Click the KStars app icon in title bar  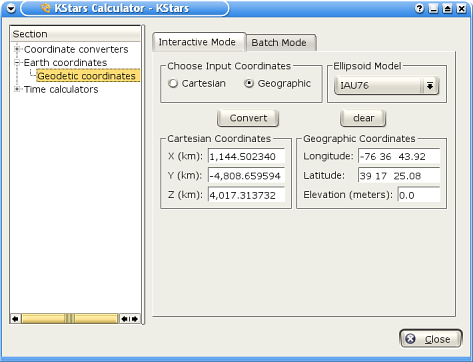(x=46, y=8)
